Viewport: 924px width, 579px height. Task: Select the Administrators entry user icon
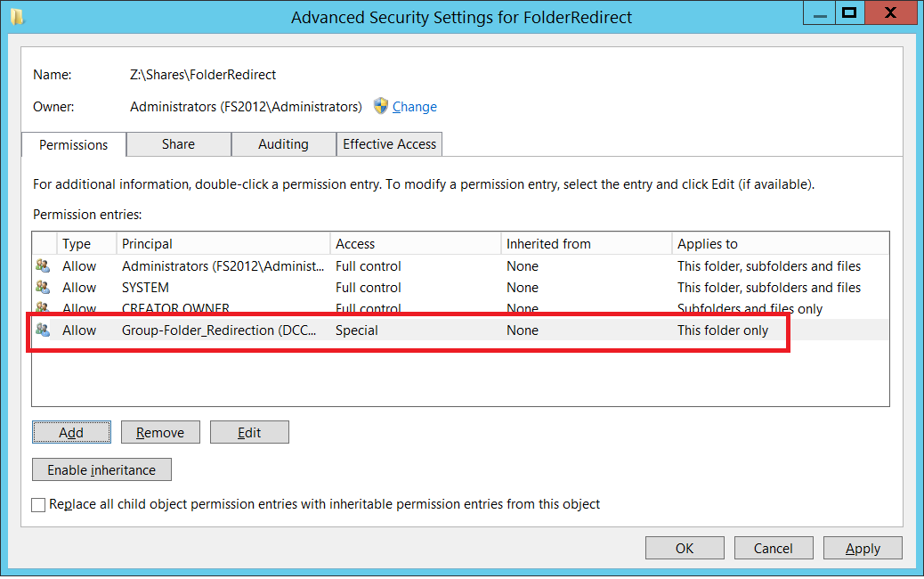[43, 266]
